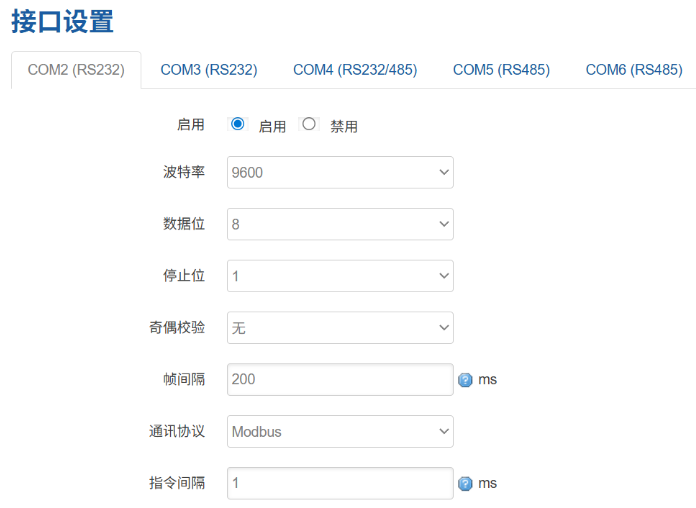Click the 波特率 label
Screen dimensions: 696x508
[x=184, y=172]
